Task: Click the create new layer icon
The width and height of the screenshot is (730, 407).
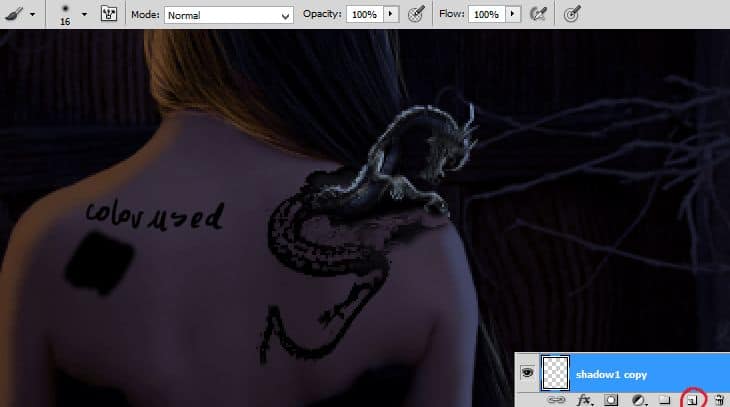Action: pyautogui.click(x=691, y=399)
